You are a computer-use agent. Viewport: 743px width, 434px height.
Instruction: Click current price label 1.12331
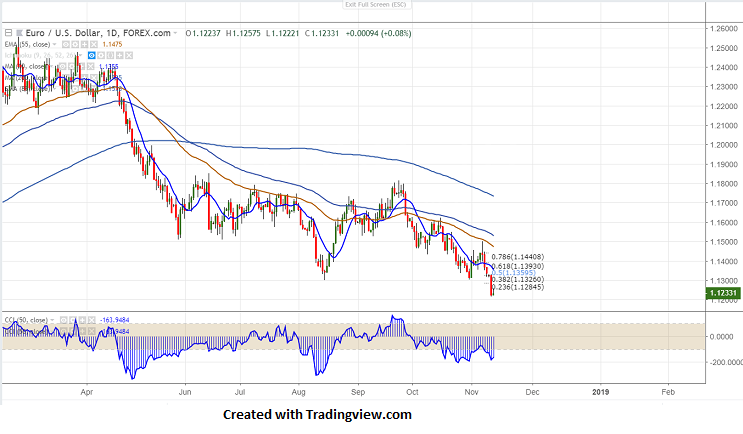pyautogui.click(x=723, y=293)
